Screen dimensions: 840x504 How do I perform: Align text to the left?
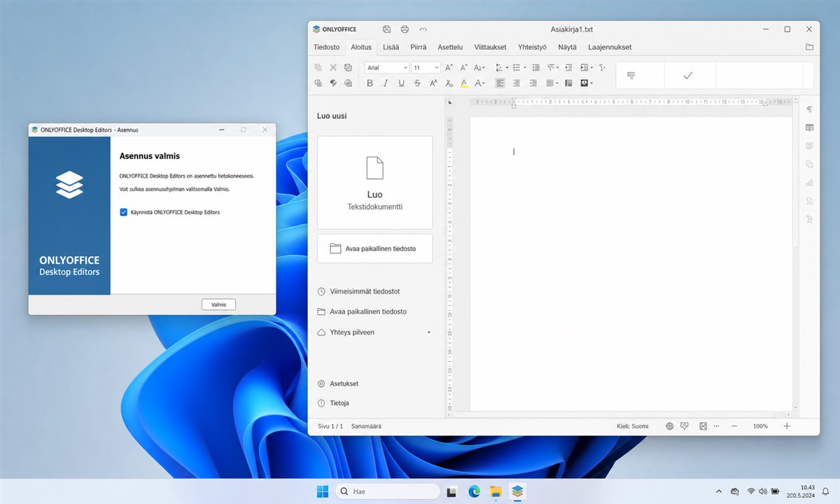(x=500, y=83)
